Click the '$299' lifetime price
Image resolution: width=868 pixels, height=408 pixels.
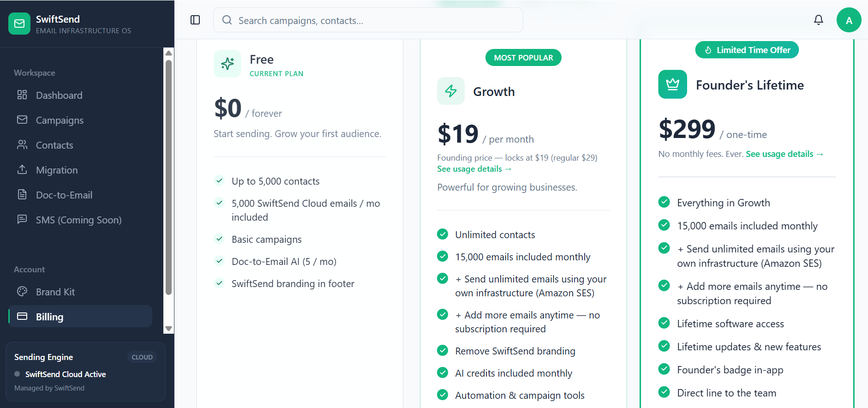[687, 129]
